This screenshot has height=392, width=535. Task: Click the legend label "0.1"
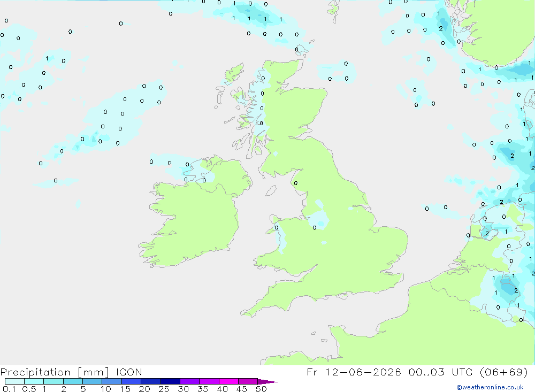9,389
